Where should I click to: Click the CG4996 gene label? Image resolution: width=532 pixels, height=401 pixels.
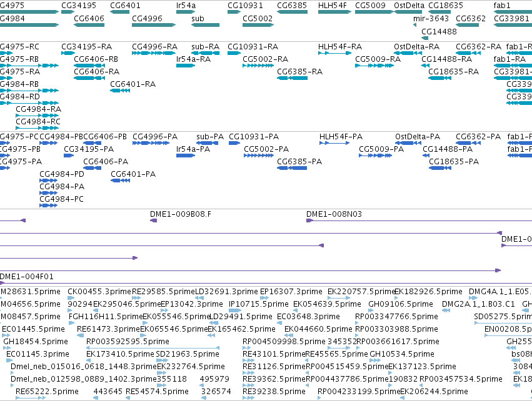147,18
